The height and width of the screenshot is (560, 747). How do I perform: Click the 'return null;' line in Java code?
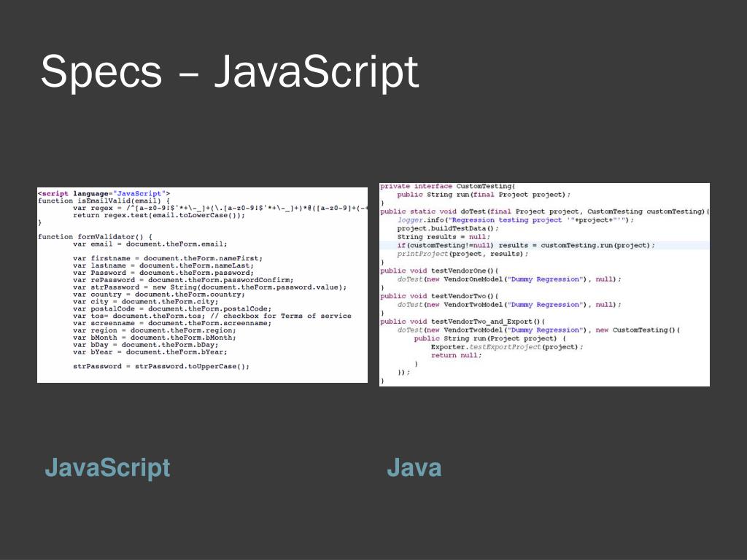[456, 355]
